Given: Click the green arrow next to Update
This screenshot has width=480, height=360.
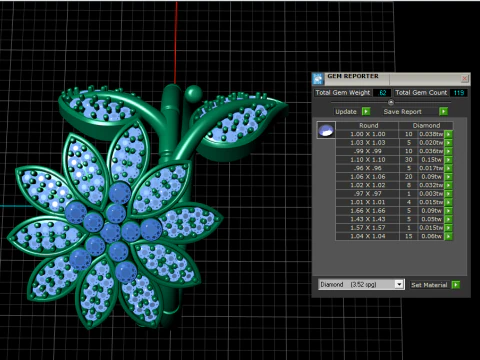Looking at the screenshot, I should coord(366,111).
